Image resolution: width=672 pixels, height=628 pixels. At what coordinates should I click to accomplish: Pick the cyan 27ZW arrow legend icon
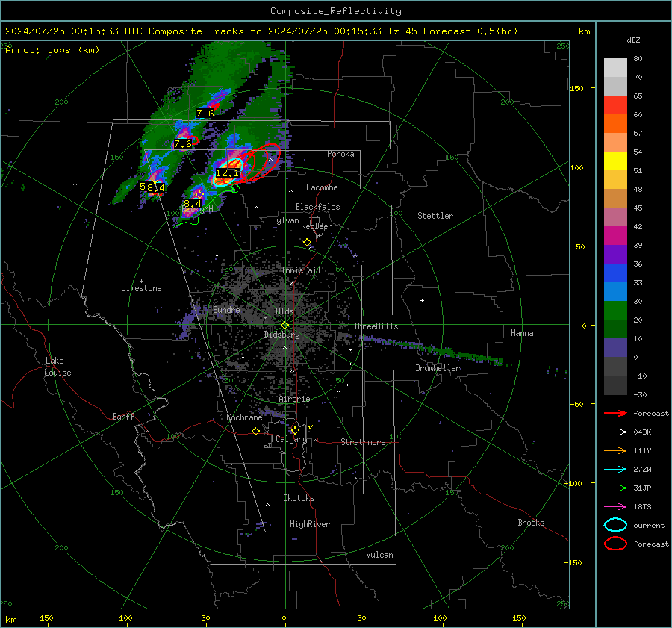[615, 469]
